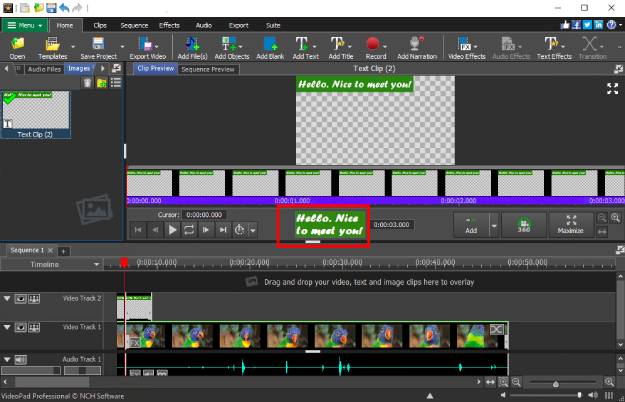625x402 pixels.
Task: Step forward one frame
Action: (x=206, y=230)
